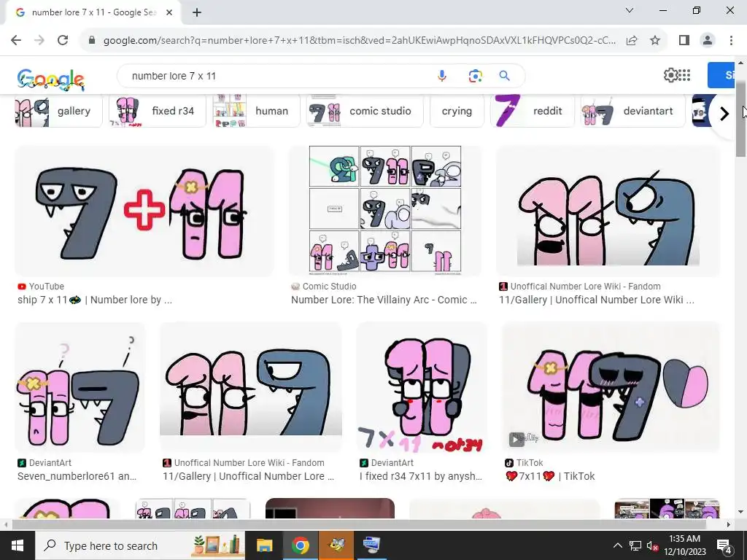
Task: Open 11/Gallery link under the angry 11 image
Action: tap(597, 300)
